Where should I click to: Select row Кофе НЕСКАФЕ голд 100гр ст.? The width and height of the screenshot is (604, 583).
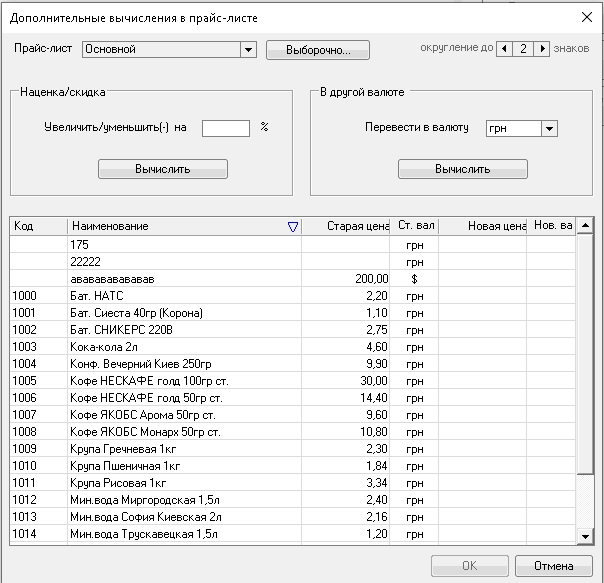293,381
